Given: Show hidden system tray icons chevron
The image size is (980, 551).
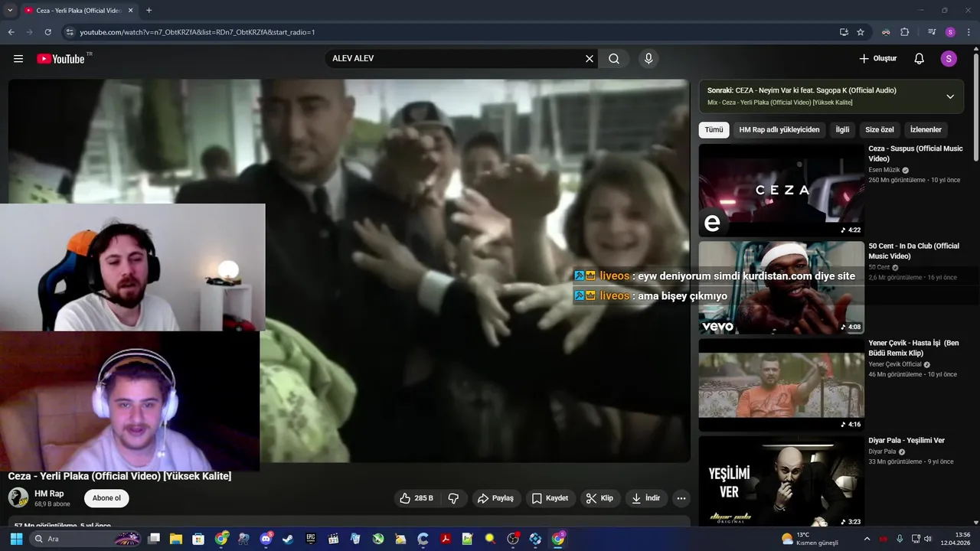Looking at the screenshot, I should pyautogui.click(x=867, y=539).
